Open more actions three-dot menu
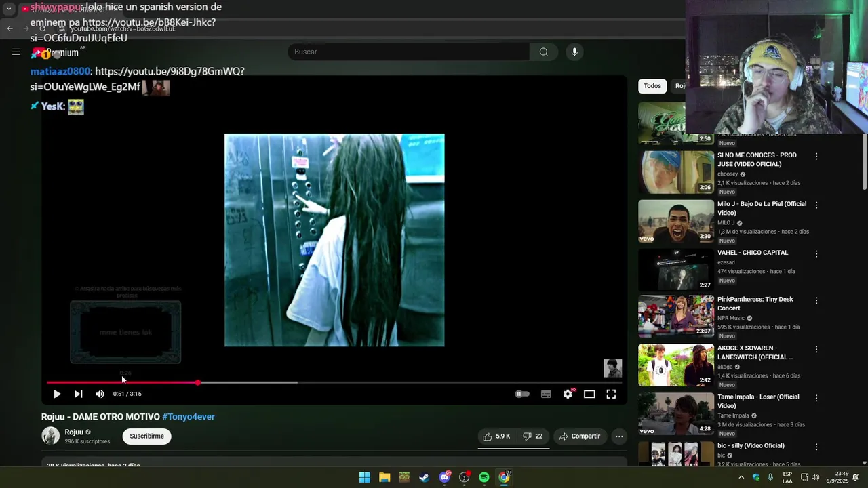This screenshot has width=868, height=488. 619,436
